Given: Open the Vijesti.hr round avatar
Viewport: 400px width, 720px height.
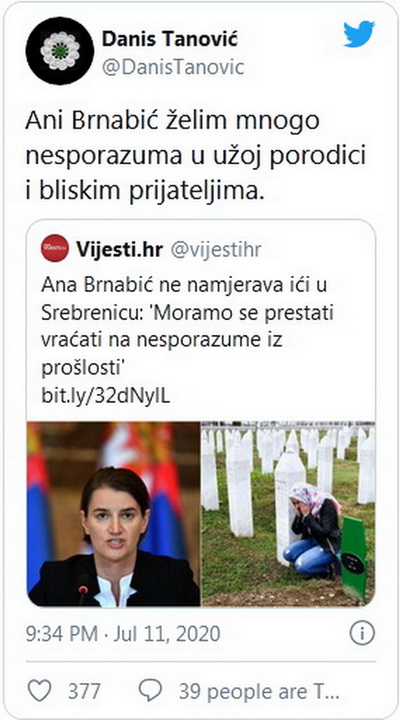Looking at the screenshot, I should click(x=55, y=248).
